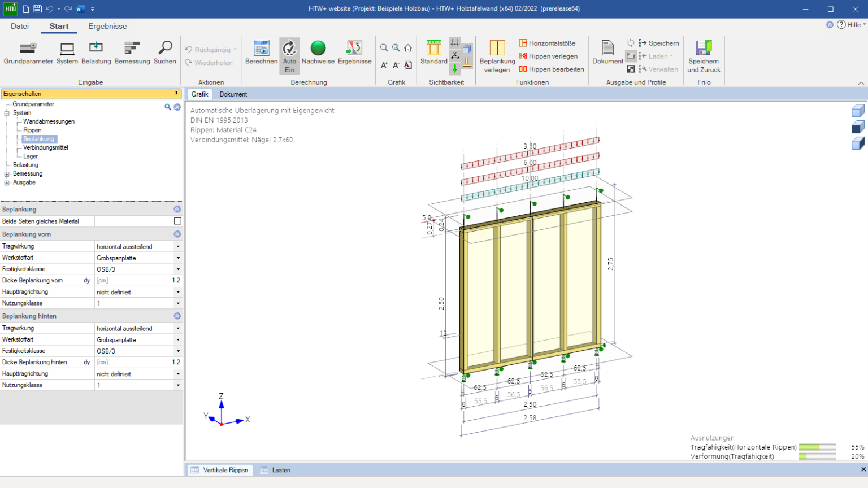The image size is (868, 488).
Task: Expand the Bemessung tree node
Action: pyautogui.click(x=7, y=174)
